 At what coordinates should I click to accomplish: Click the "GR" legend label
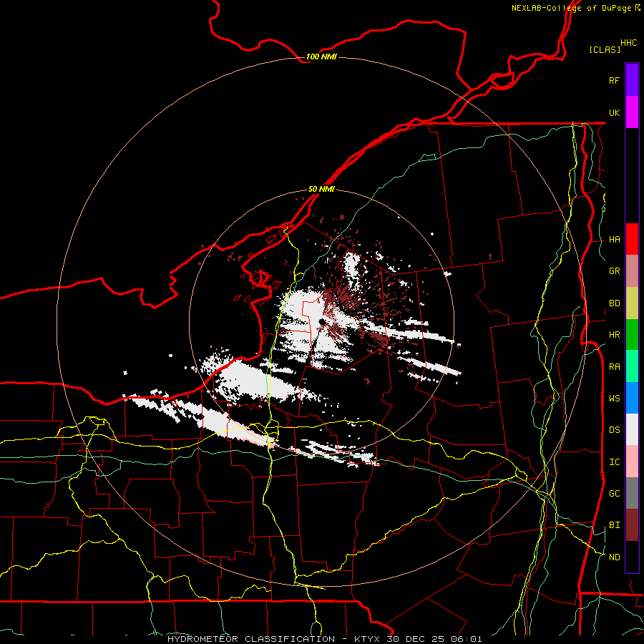click(614, 271)
